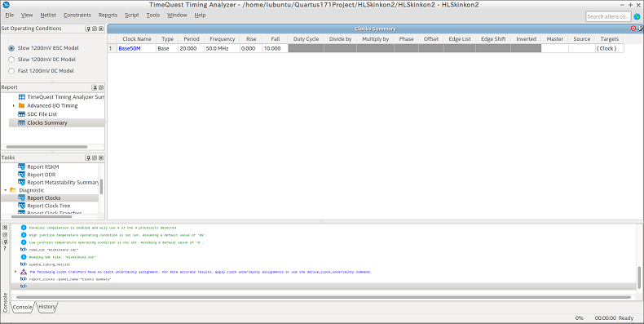Screen dimensions: 644x324
Task: Click the 50.0 MHz frequency cell
Action: click(x=223, y=48)
